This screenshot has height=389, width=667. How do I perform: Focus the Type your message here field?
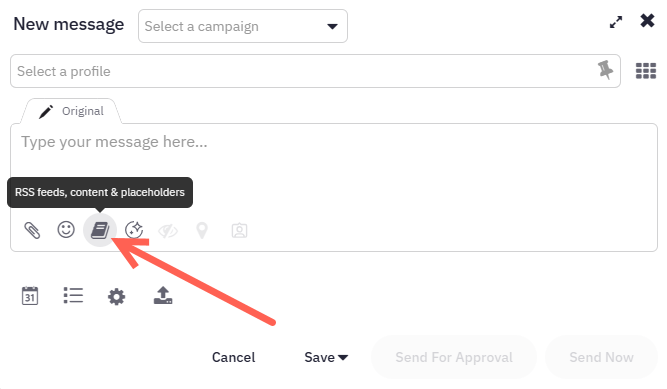point(334,166)
